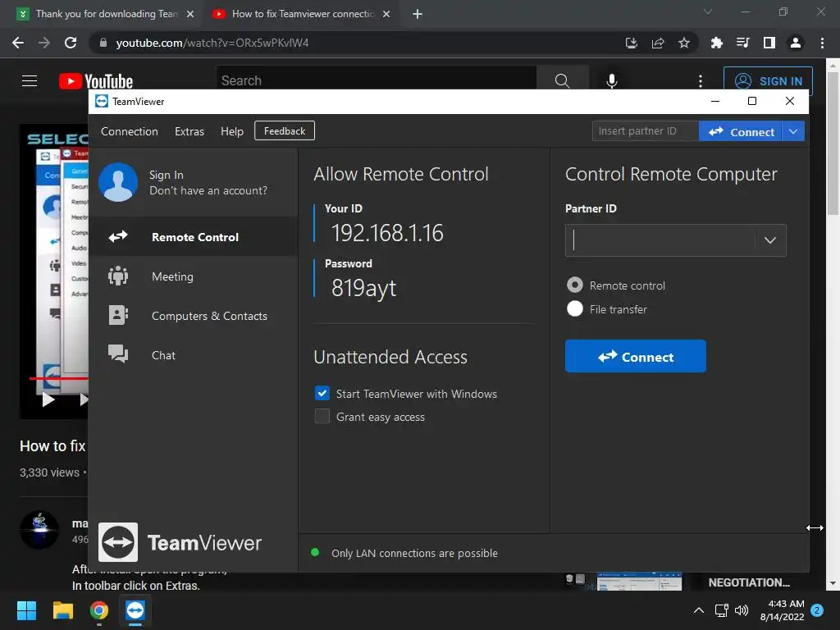The image size is (840, 630).
Task: Click the Chrome share page icon
Action: [658, 43]
